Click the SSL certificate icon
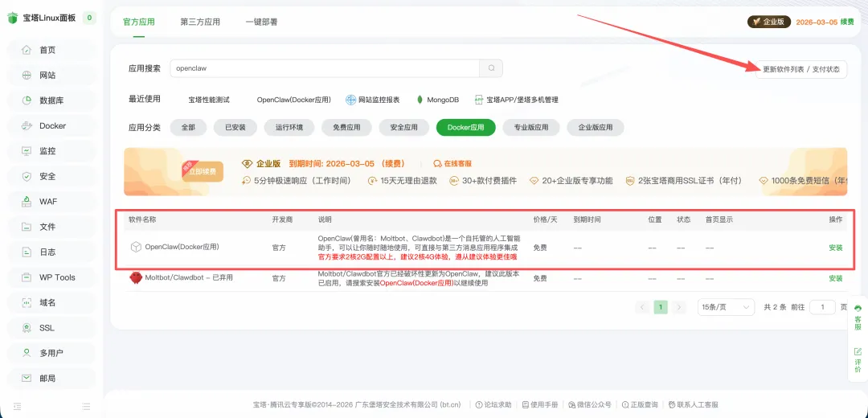 [x=26, y=328]
